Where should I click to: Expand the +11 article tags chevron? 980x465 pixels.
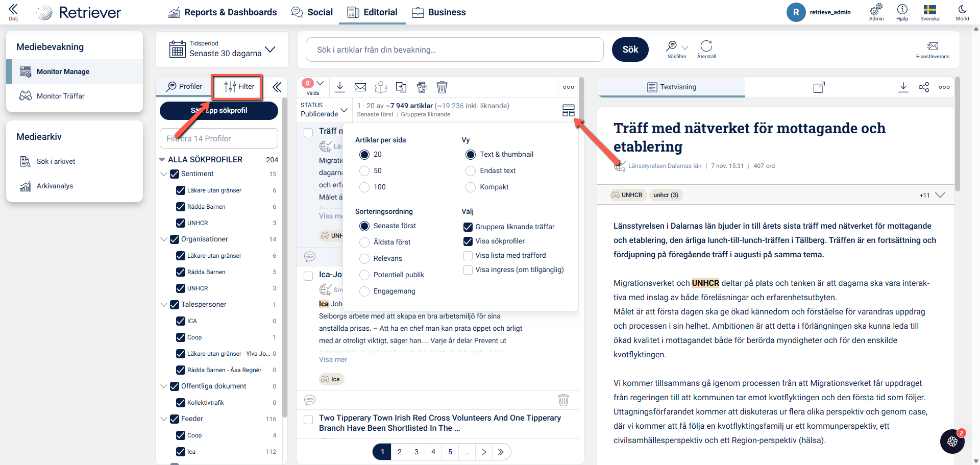[x=941, y=195]
